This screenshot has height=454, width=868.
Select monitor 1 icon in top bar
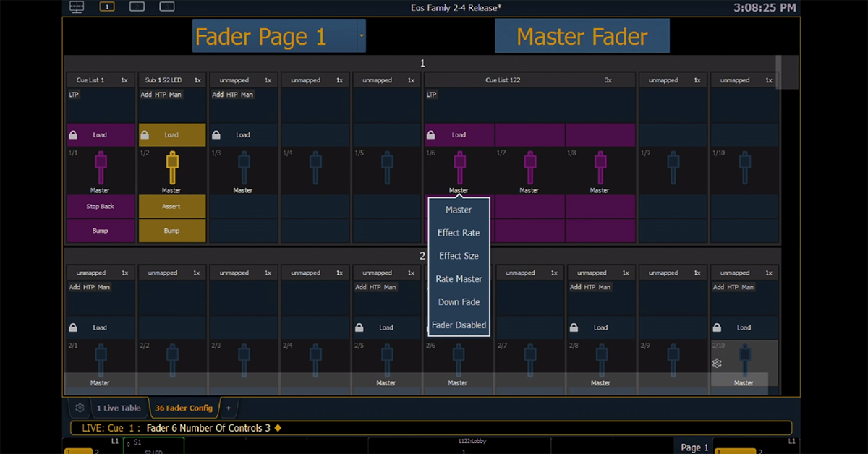click(x=107, y=7)
